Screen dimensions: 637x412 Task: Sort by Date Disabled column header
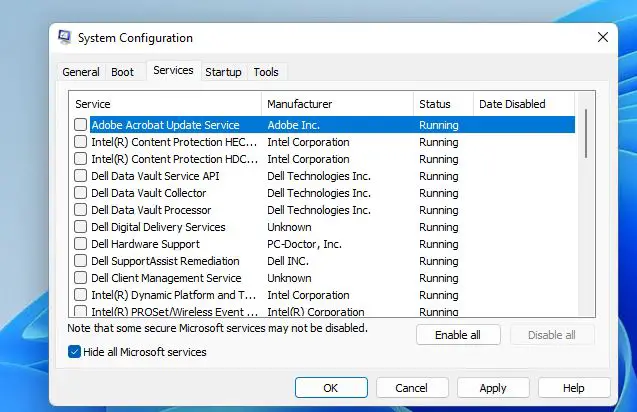click(x=524, y=104)
